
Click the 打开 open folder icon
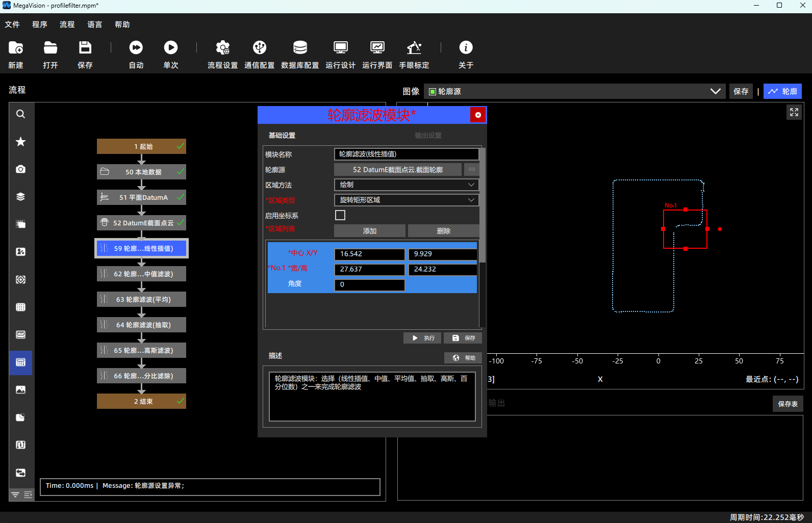coord(50,48)
